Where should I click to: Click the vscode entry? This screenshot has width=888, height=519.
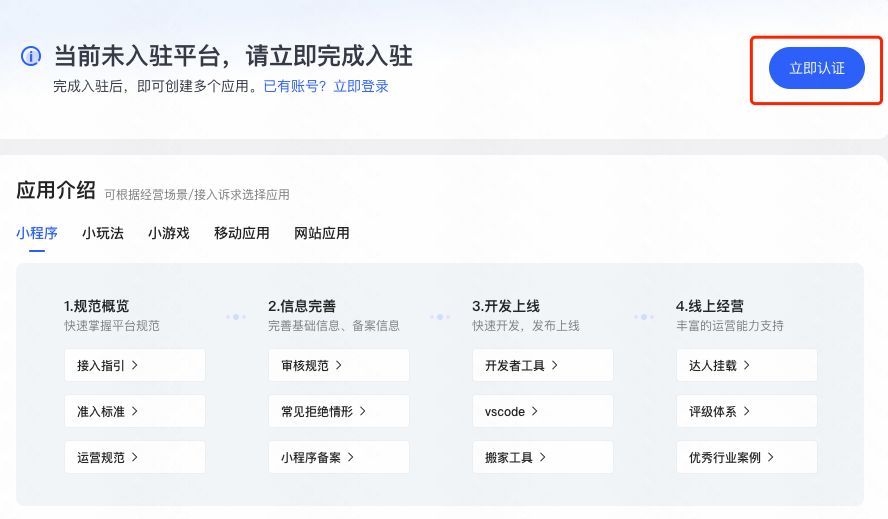point(543,411)
